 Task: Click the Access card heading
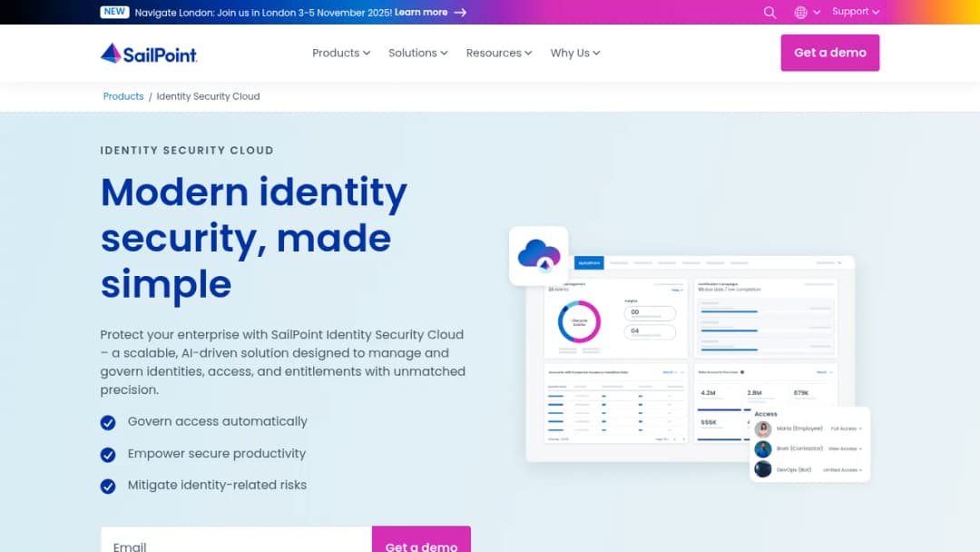766,414
